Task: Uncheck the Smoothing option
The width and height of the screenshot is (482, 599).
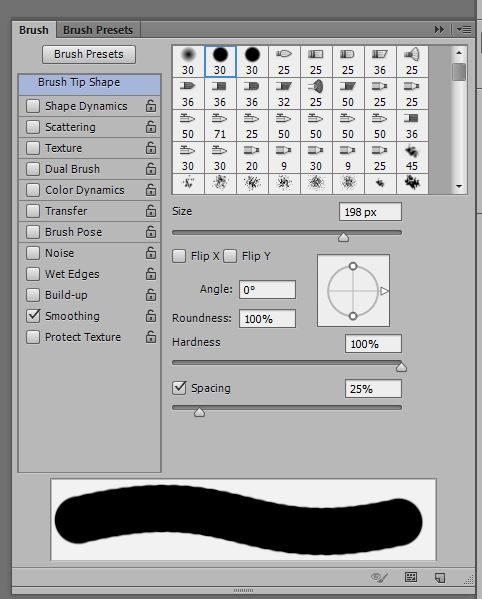Action: click(x=33, y=316)
